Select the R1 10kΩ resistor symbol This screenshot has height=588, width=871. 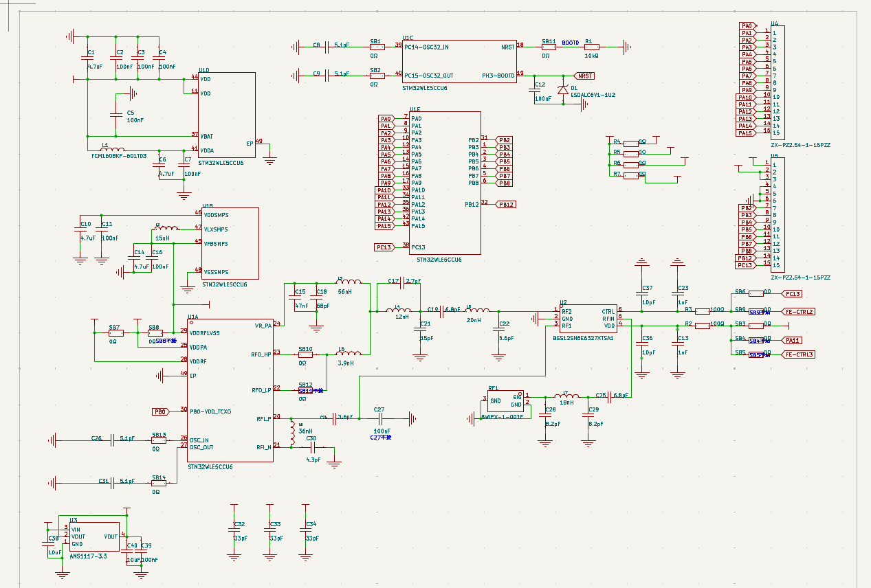pos(591,47)
